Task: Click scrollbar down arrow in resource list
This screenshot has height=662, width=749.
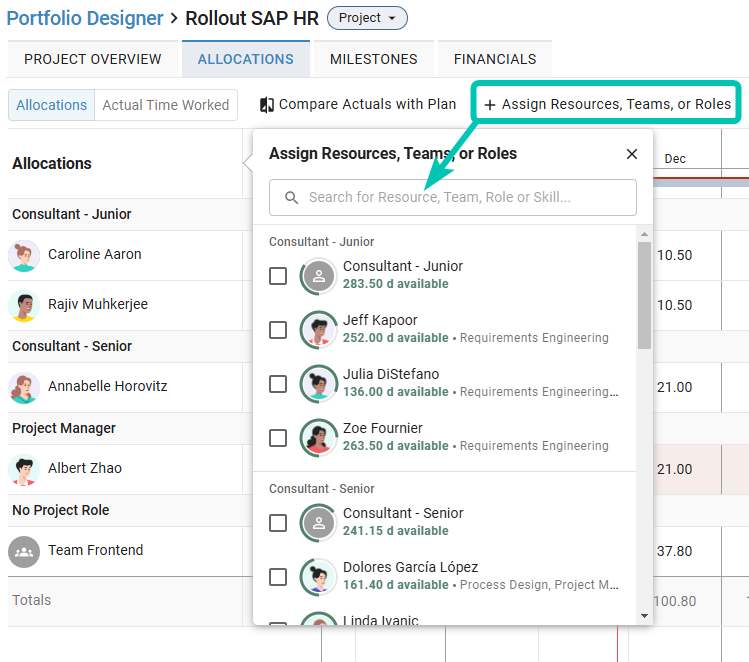Action: [644, 616]
